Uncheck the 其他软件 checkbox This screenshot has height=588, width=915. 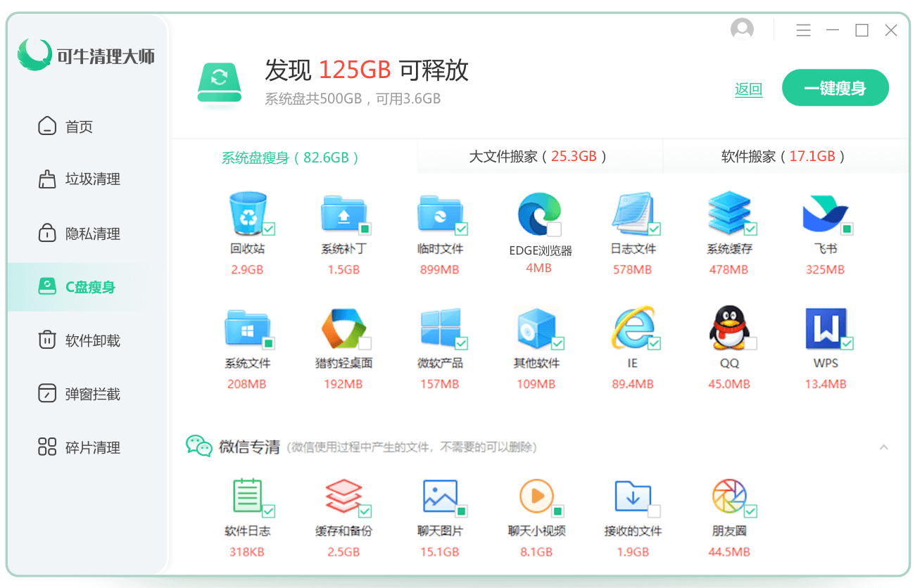pos(557,343)
